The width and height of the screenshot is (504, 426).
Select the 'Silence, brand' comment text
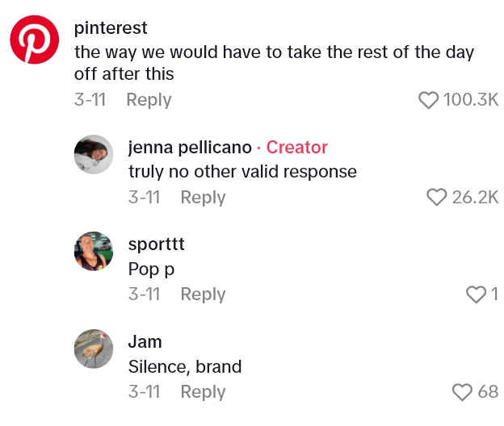coord(185,366)
